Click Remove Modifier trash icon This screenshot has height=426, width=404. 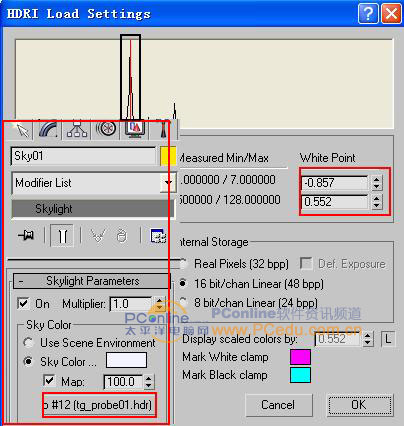pyautogui.click(x=121, y=236)
